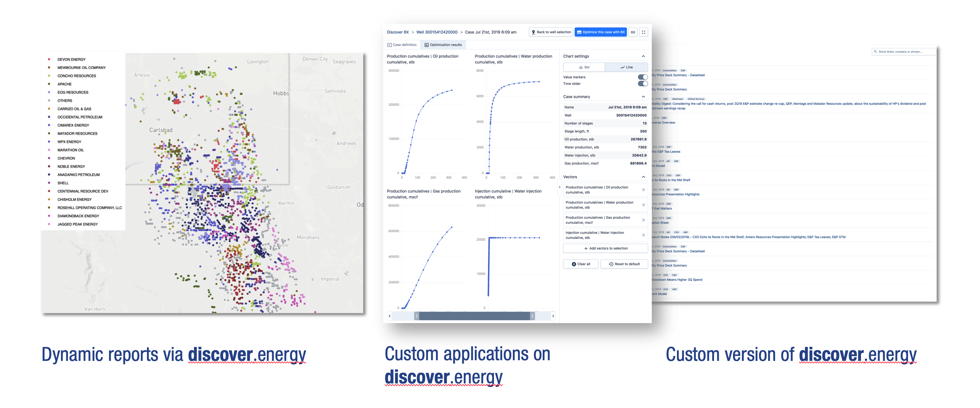Remove the Gas production cumulative vector
The height and width of the screenshot is (408, 980).
click(x=643, y=220)
